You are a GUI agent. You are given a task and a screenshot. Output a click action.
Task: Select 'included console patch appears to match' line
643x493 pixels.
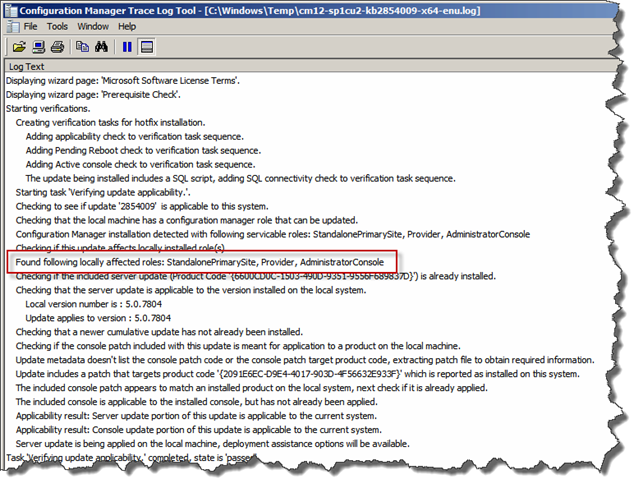(x=251, y=388)
